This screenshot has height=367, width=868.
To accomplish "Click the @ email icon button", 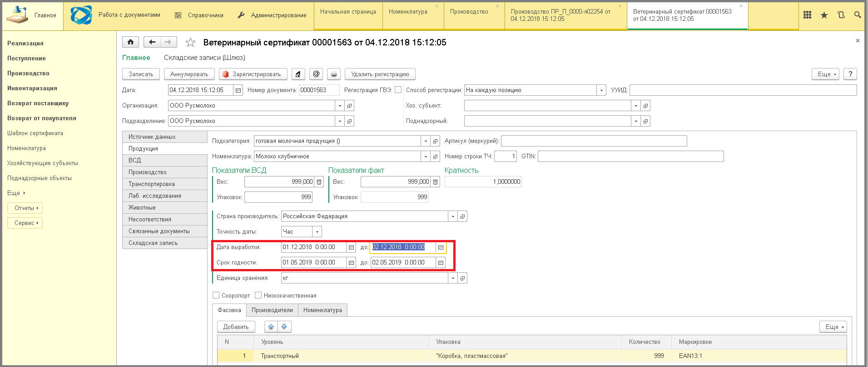I will 316,74.
